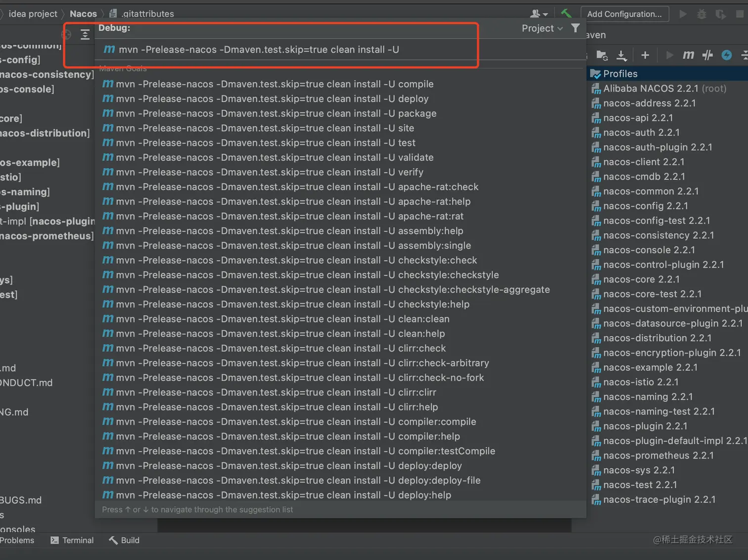This screenshot has height=560, width=748.
Task: Open the Build tool window tab
Action: [124, 540]
